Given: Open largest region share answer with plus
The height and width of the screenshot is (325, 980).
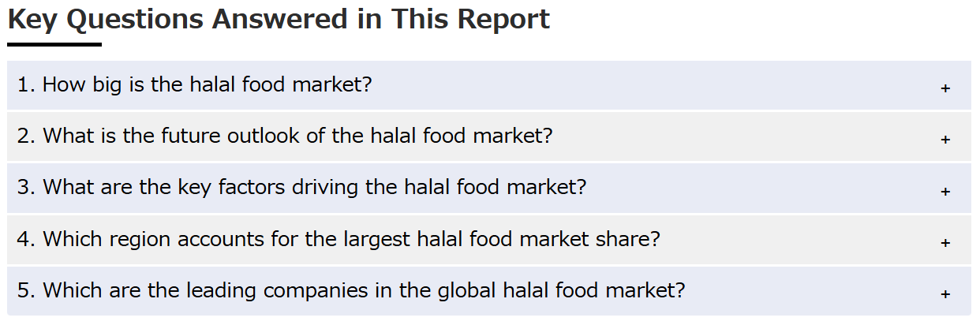Looking at the screenshot, I should [945, 243].
